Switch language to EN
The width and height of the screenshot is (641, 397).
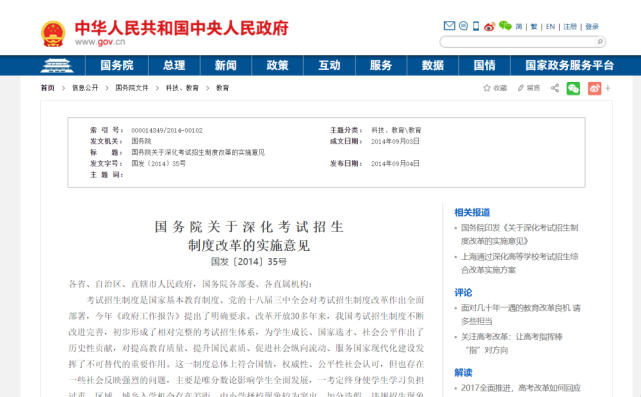(550, 27)
